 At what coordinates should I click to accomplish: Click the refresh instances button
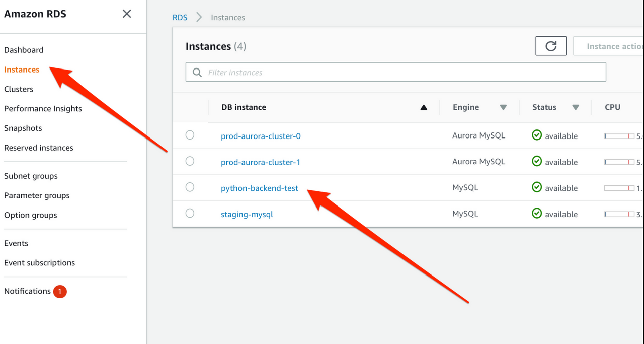pyautogui.click(x=551, y=46)
